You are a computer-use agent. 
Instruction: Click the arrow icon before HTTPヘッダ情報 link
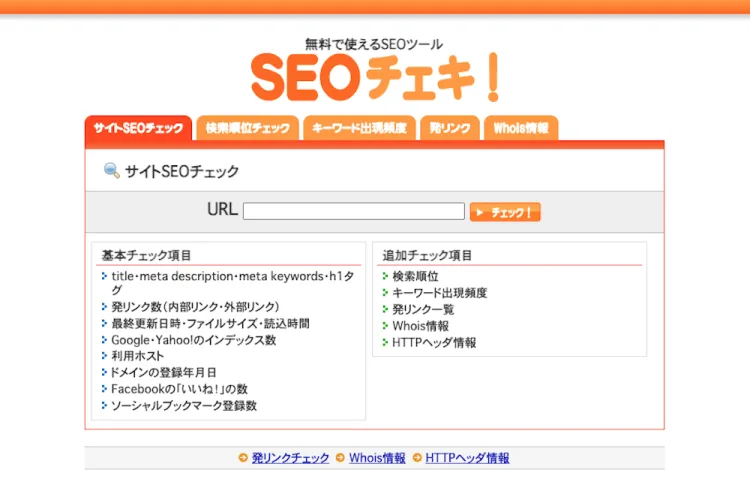point(417,458)
